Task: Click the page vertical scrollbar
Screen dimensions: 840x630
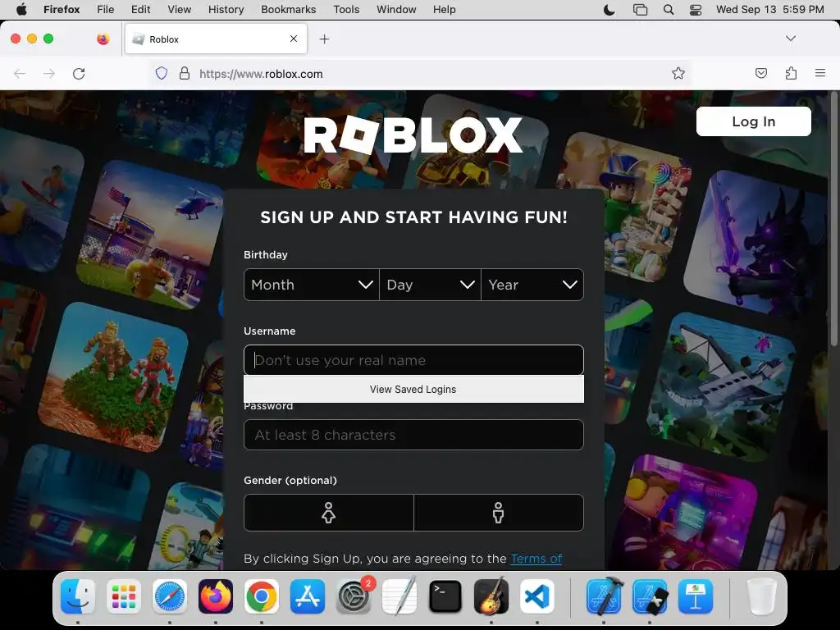Action: point(833,219)
